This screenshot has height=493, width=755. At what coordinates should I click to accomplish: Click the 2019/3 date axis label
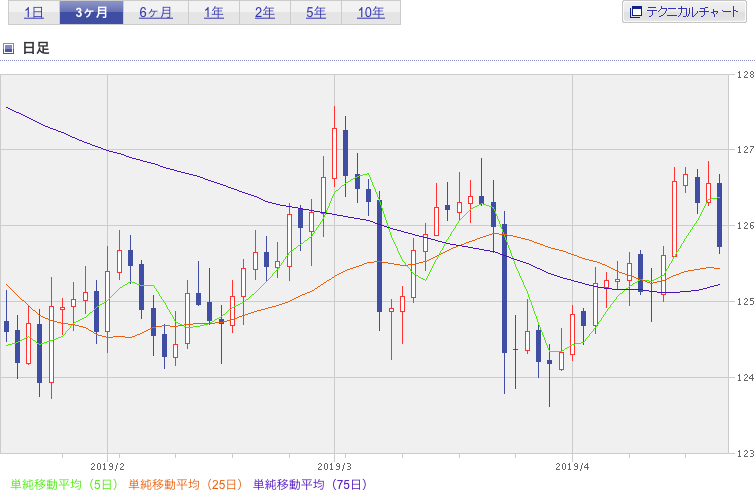335,467
